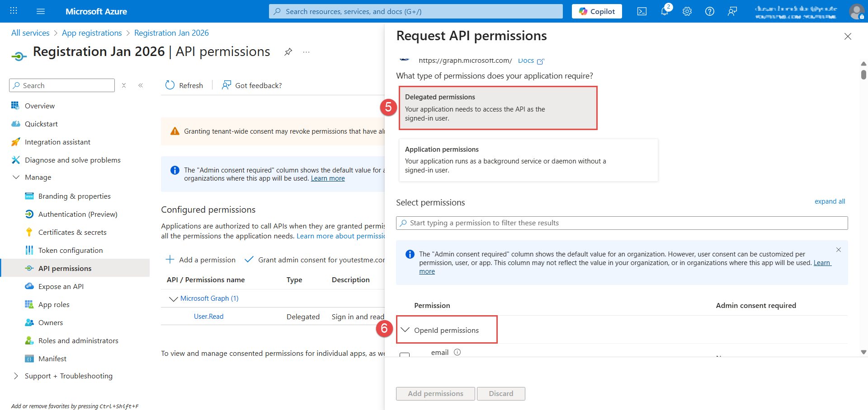Click the help question mark icon

[x=709, y=11]
